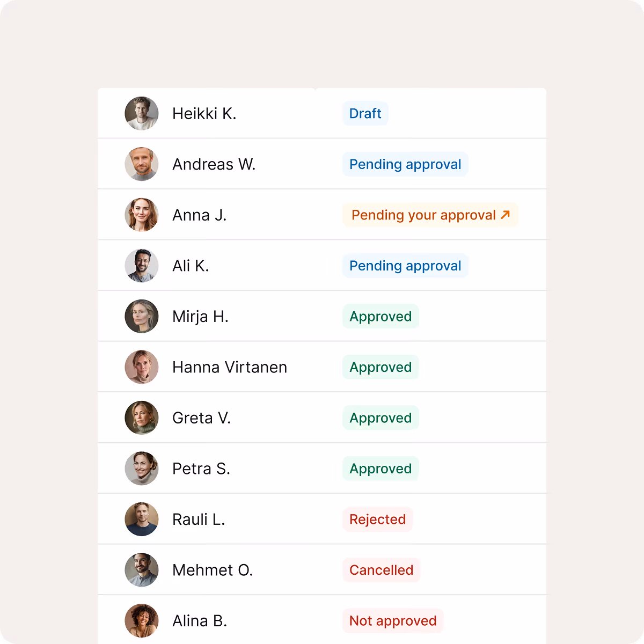Click the Approved badge on Mirja H.'s row
644x644 pixels.
(x=380, y=316)
